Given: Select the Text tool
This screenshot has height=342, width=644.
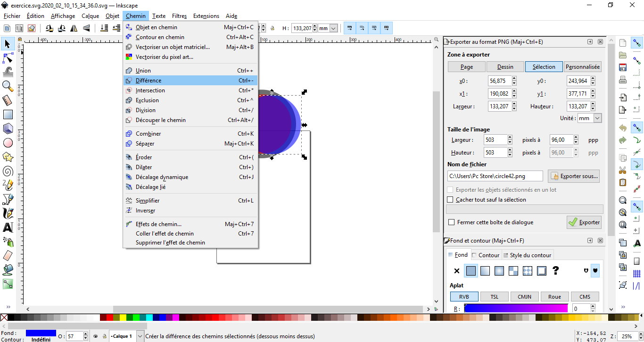Looking at the screenshot, I should tap(8, 227).
